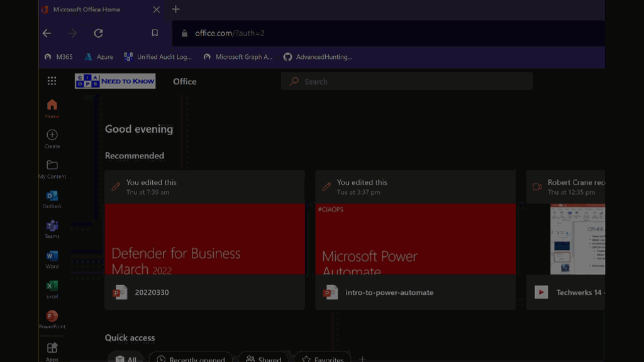Click the Office search box
Image resolution: width=644 pixels, height=362 pixels.
coord(406,82)
